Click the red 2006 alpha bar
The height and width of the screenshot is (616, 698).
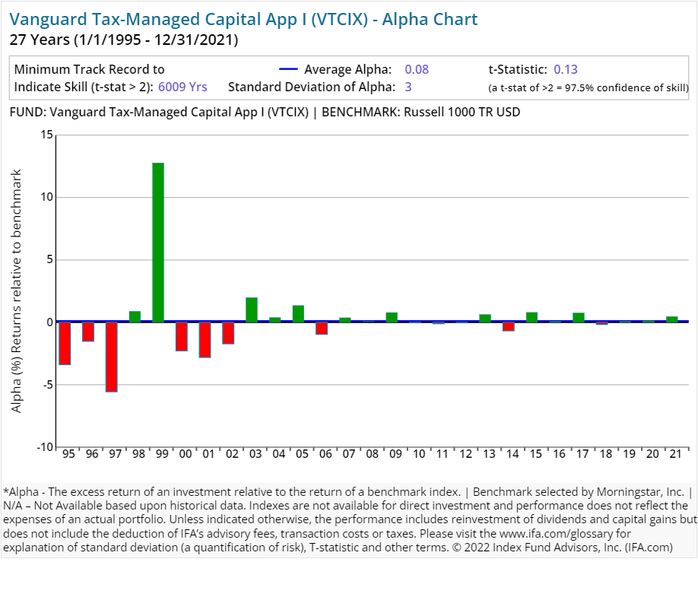point(322,328)
